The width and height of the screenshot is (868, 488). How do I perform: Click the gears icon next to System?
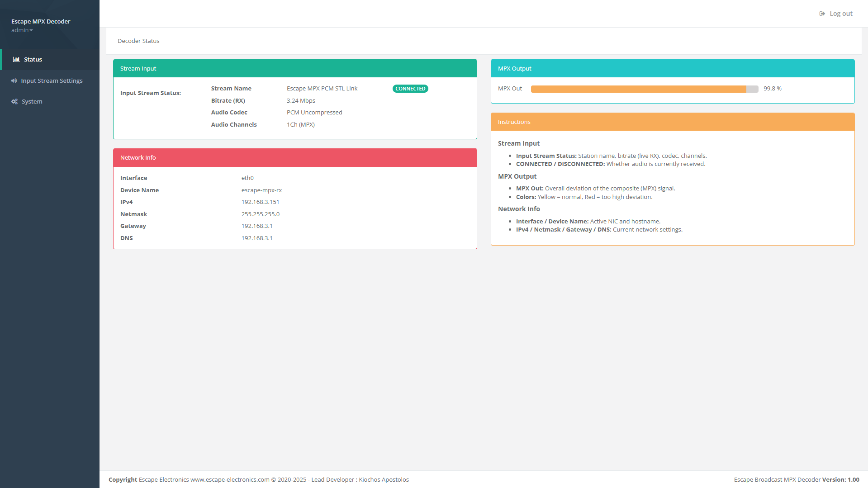coord(14,101)
